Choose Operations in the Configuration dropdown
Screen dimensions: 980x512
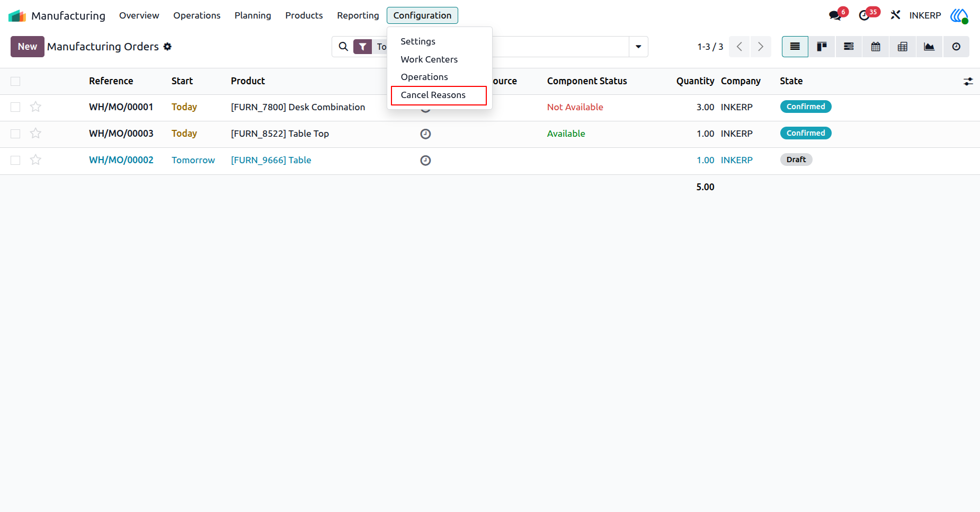(x=424, y=77)
